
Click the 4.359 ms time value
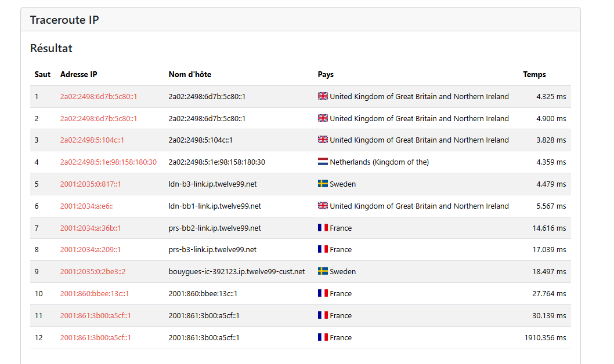click(551, 162)
